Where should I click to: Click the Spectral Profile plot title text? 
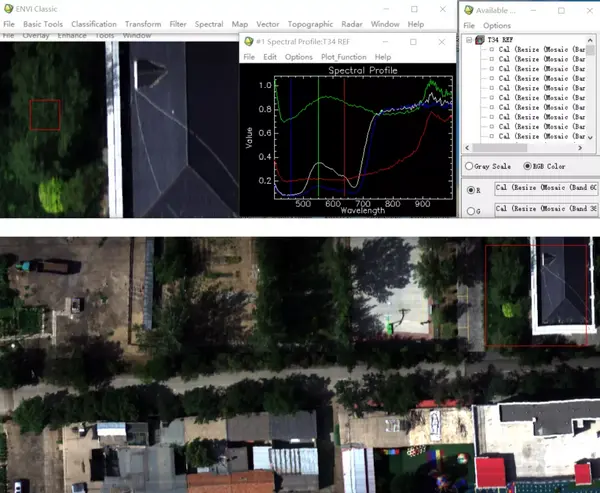[363, 70]
